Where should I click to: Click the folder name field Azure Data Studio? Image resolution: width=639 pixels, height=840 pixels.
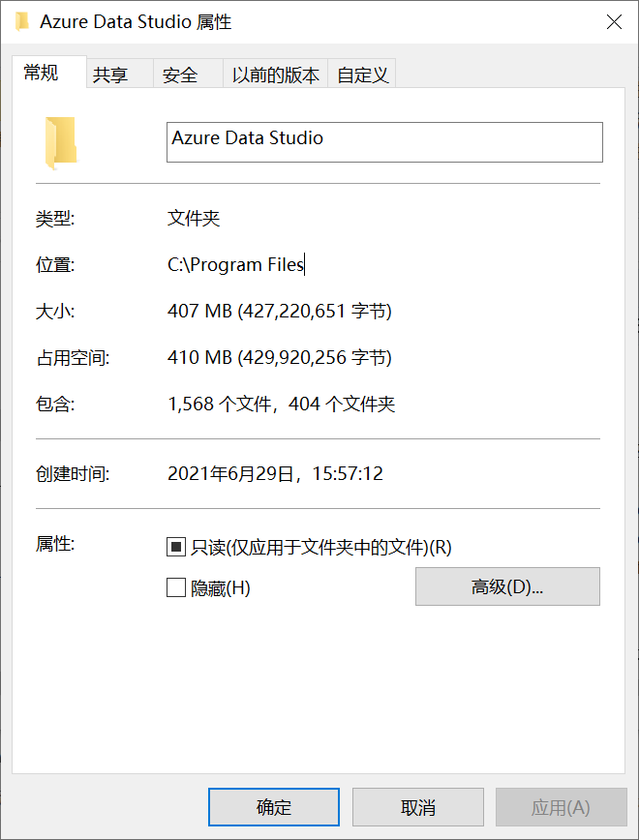point(384,142)
